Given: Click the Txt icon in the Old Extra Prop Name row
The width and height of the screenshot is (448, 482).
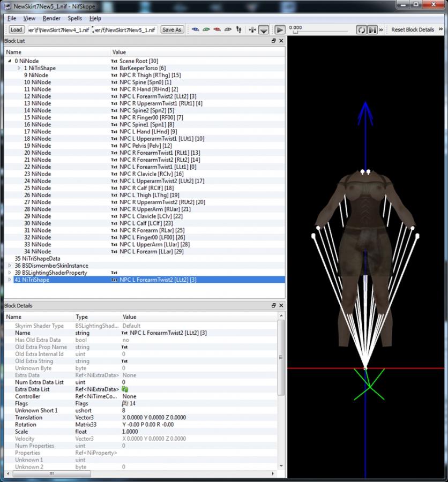Looking at the screenshot, I should point(125,347).
